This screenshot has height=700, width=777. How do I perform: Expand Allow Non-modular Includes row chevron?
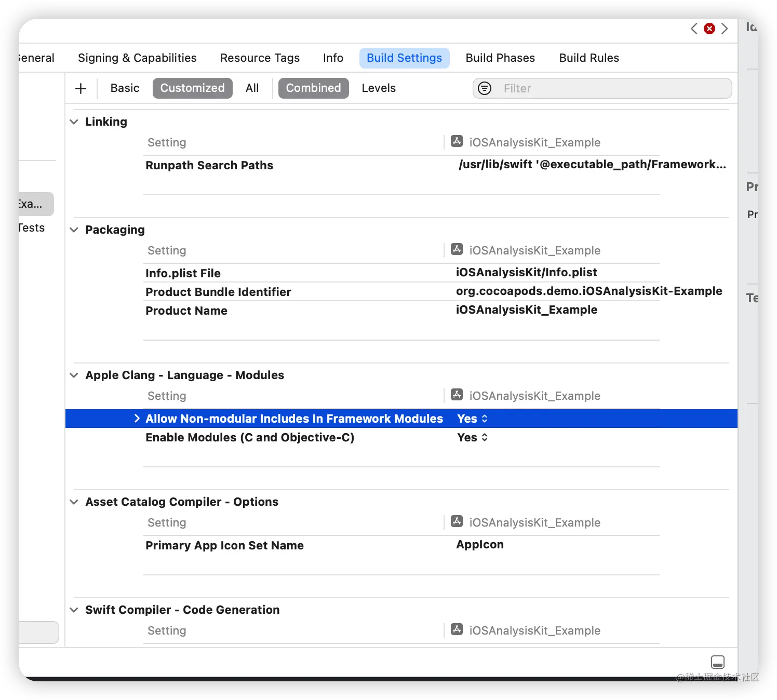point(137,419)
